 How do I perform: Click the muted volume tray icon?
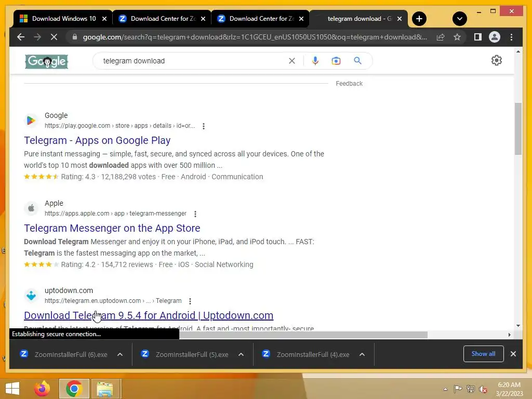tap(483, 389)
